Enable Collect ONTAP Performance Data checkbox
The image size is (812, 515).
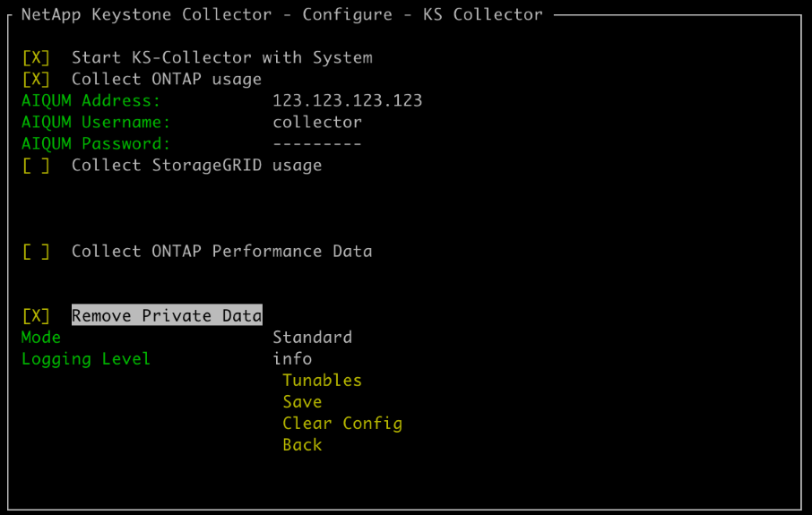pyautogui.click(x=36, y=252)
